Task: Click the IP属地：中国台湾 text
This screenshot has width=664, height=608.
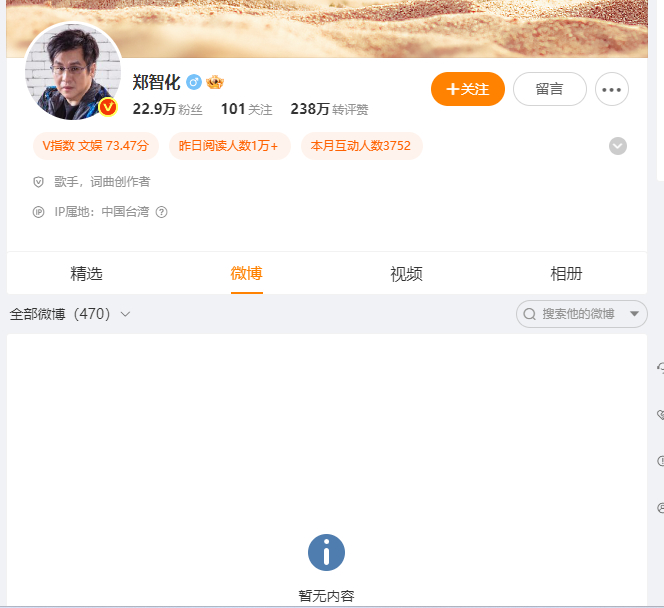Action: point(102,212)
